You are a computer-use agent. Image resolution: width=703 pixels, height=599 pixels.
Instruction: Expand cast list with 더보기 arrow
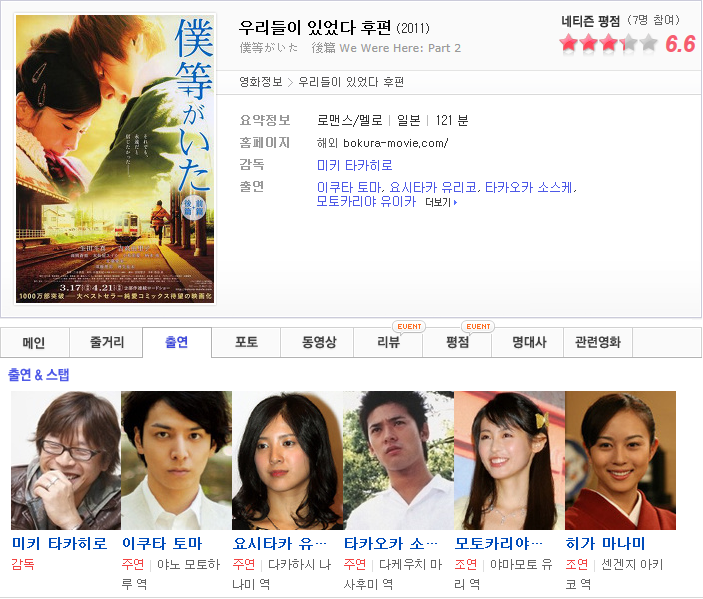[441, 203]
